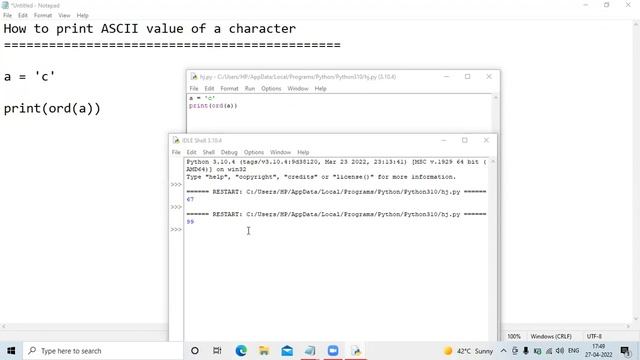
Task: Open Options menu in IDLE Shell window
Action: 254,152
